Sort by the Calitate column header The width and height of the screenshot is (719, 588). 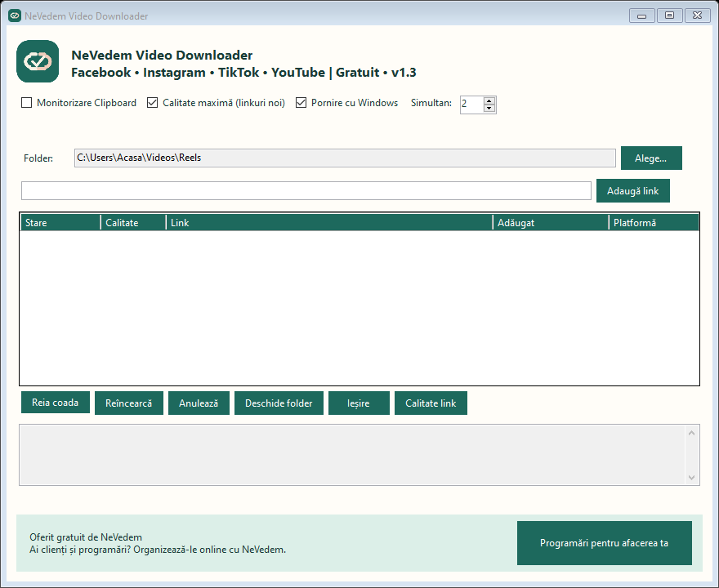point(133,223)
